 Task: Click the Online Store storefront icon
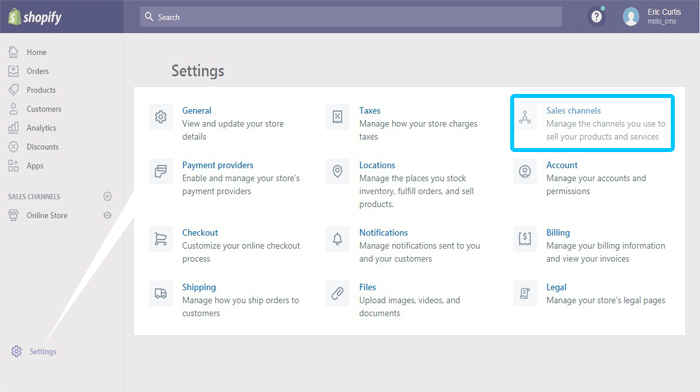[13, 215]
